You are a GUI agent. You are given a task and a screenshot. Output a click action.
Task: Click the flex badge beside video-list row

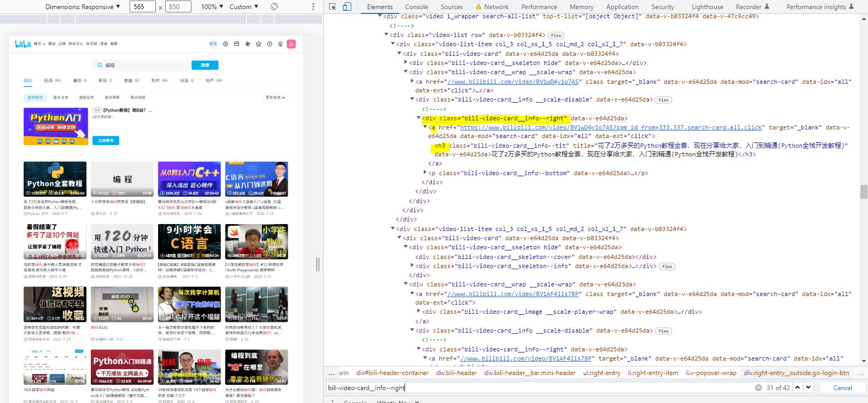tap(556, 35)
